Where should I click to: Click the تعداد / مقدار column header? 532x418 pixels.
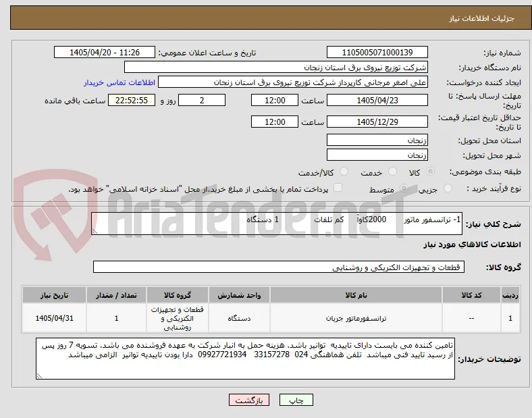116,295
